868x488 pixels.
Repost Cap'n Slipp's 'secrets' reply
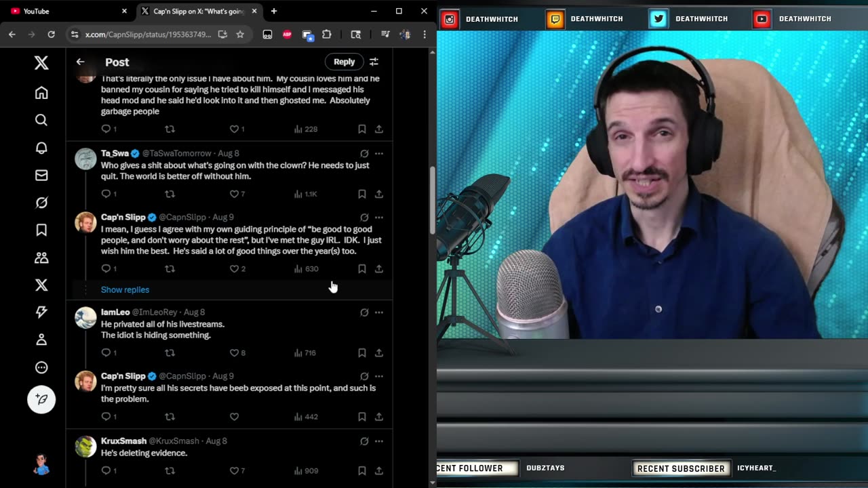(x=170, y=417)
